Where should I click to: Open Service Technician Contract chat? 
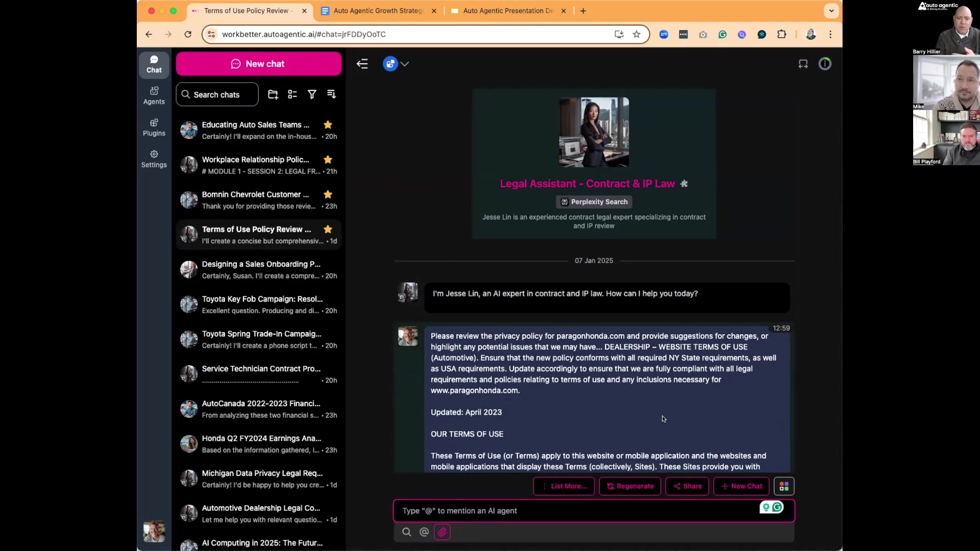click(x=259, y=374)
